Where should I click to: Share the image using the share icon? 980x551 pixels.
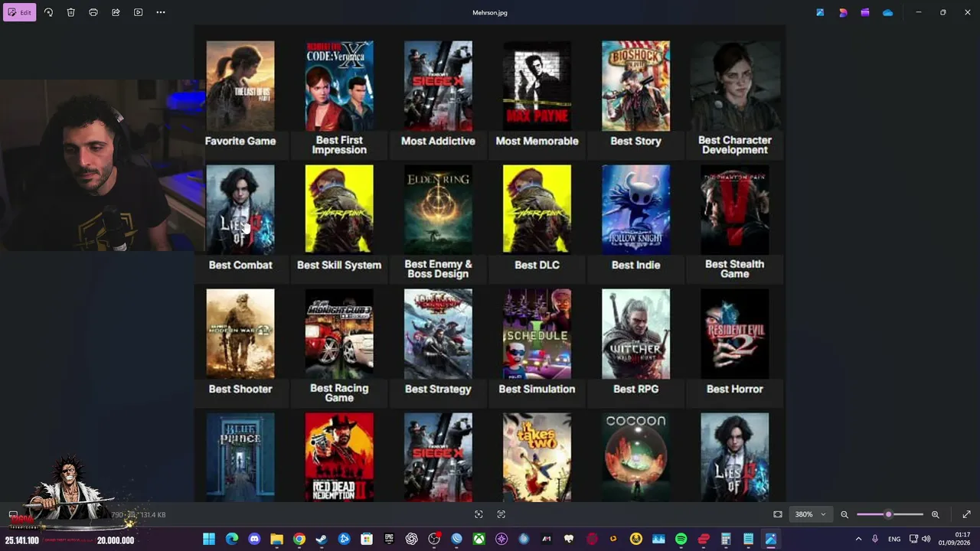coord(116,12)
